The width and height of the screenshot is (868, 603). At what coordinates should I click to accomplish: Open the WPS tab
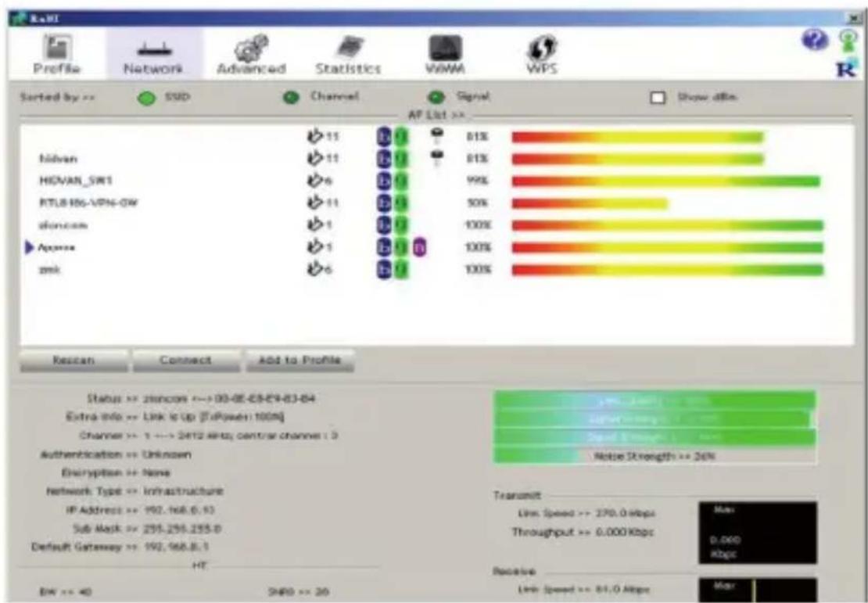pyautogui.click(x=543, y=54)
